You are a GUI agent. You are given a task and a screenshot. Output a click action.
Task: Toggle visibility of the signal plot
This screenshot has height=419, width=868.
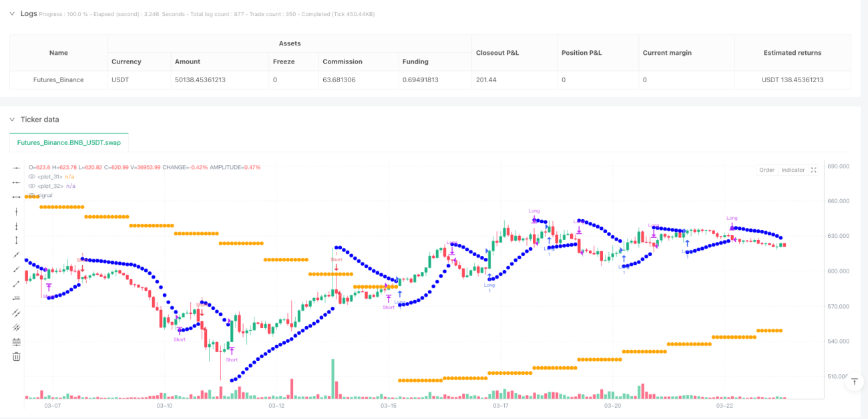point(31,195)
